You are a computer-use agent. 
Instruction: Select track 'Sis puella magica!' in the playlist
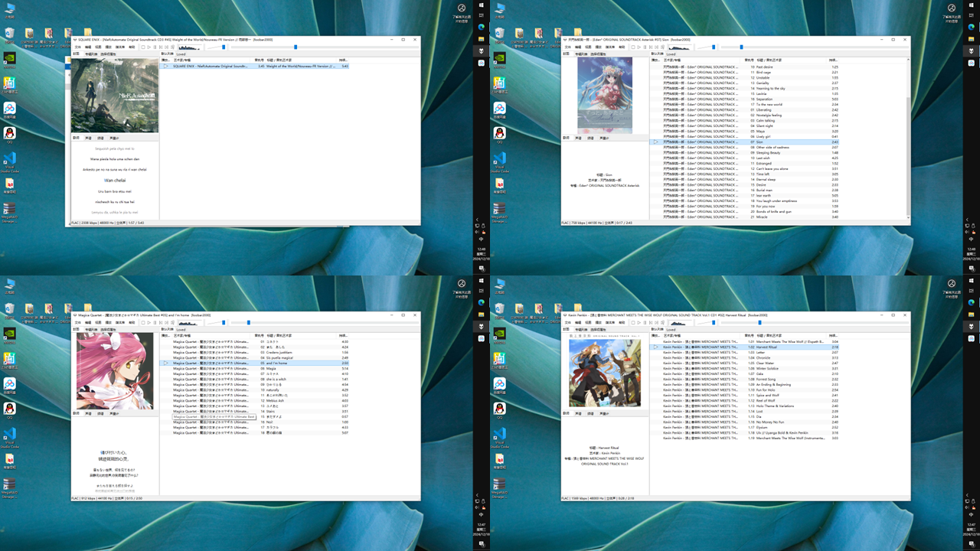[255, 357]
